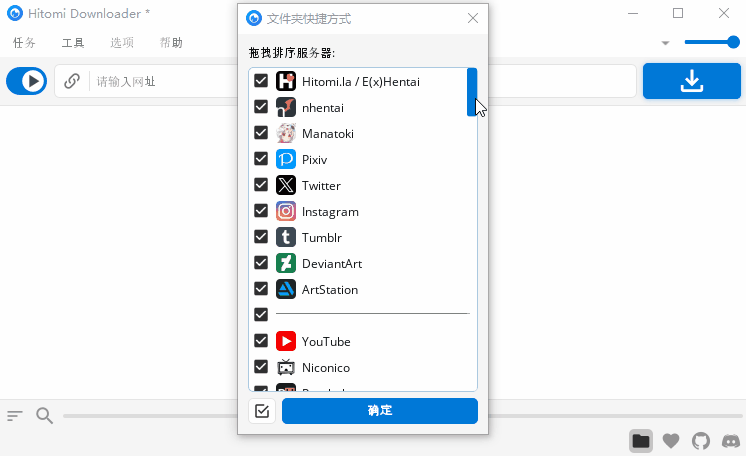Open the 工具 menu
The width and height of the screenshot is (746, 456).
73,43
